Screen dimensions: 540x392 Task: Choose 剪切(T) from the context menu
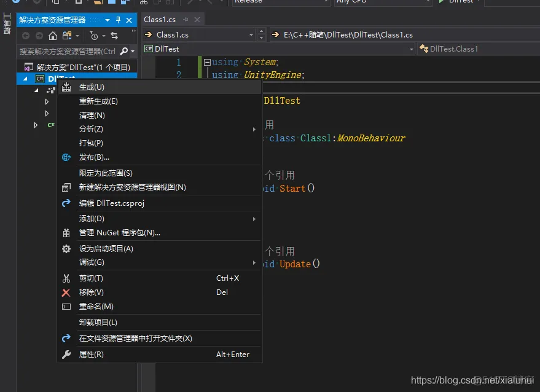tap(159, 278)
